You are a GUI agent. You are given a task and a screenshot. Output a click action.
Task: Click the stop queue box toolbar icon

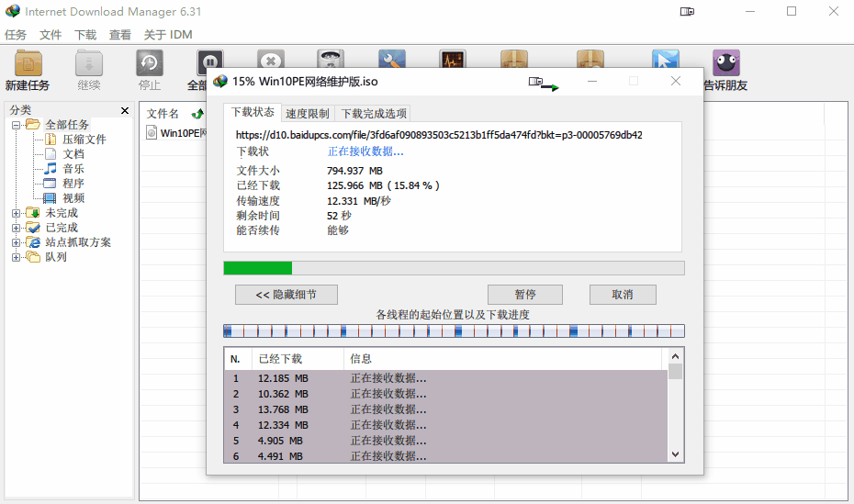click(x=590, y=59)
